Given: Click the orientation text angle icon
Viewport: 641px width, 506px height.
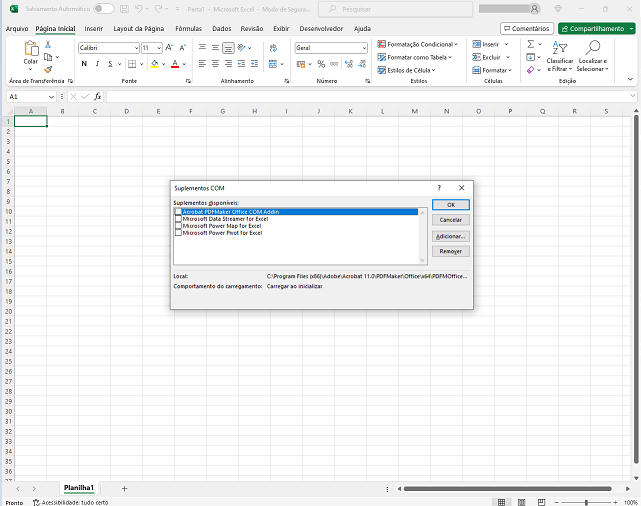Looking at the screenshot, I should (242, 48).
